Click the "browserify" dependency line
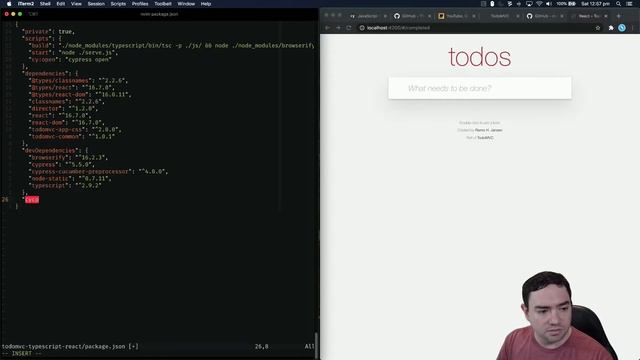 tap(68, 158)
